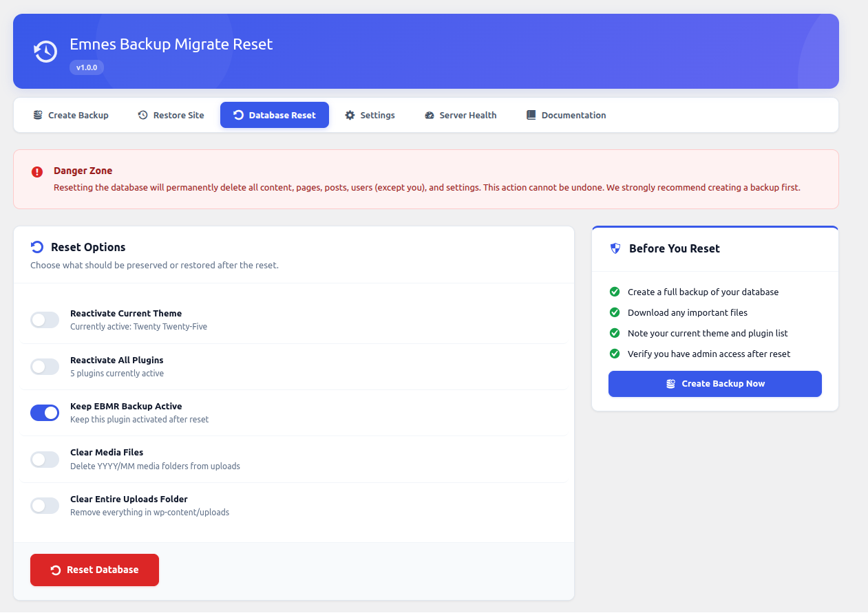Click the shield icon next to Before You Reset
868x613 pixels.
pyautogui.click(x=614, y=248)
